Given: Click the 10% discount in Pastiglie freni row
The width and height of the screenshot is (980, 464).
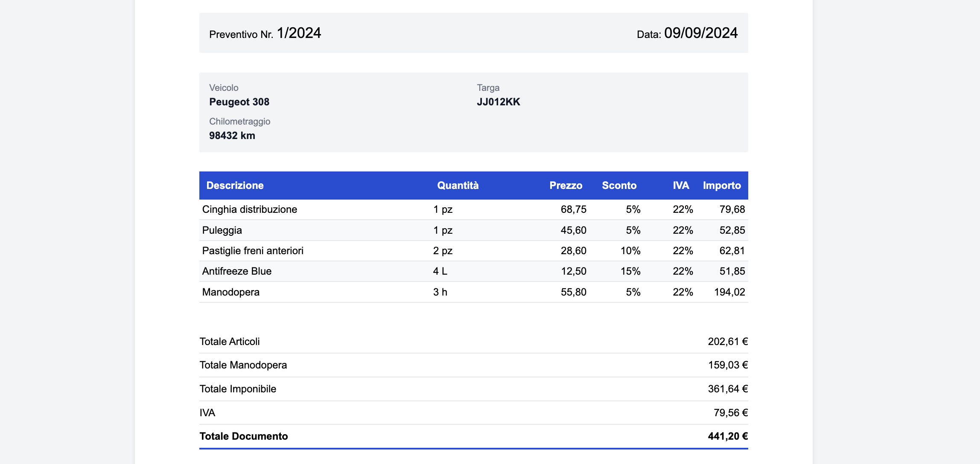Looking at the screenshot, I should click(630, 251).
